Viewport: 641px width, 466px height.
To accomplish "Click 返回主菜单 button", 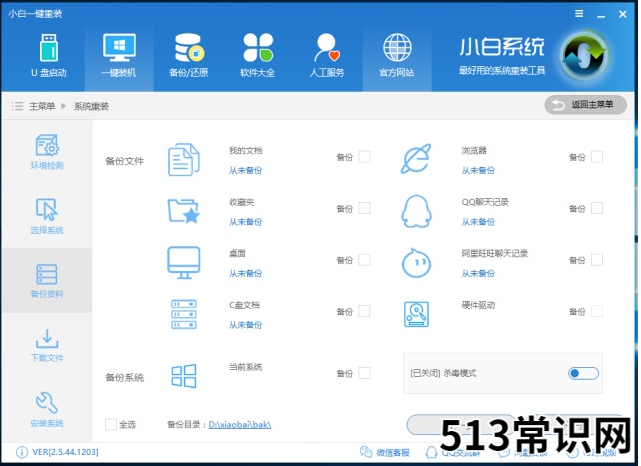I will (585, 105).
